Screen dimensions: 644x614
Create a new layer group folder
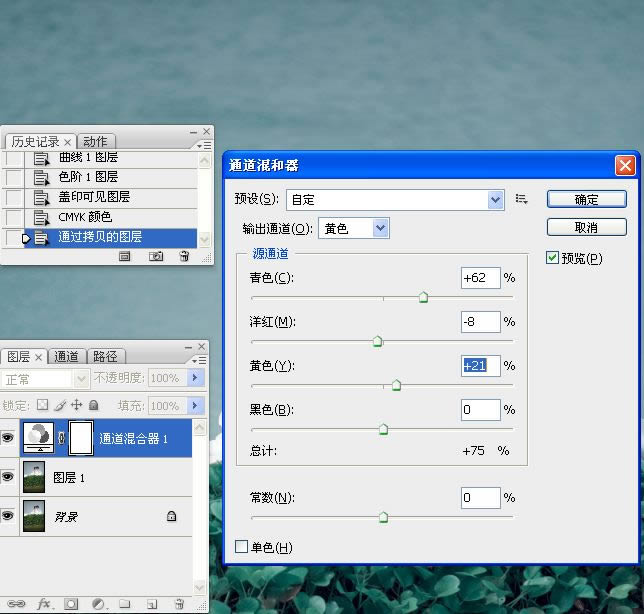(124, 604)
